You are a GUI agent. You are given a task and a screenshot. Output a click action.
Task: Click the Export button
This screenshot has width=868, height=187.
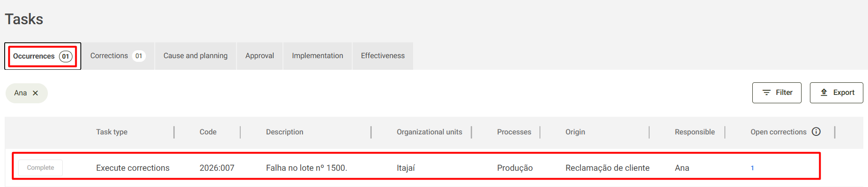point(836,93)
